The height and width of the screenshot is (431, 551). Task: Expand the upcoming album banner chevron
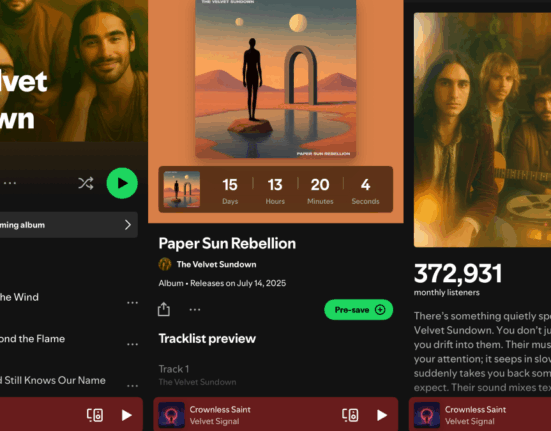pos(128,225)
